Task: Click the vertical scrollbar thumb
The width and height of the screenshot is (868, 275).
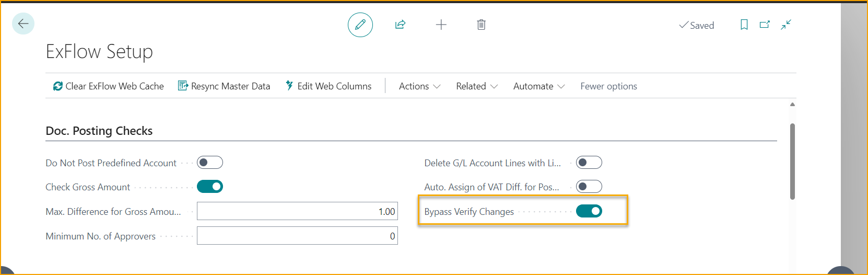Action: [792, 162]
